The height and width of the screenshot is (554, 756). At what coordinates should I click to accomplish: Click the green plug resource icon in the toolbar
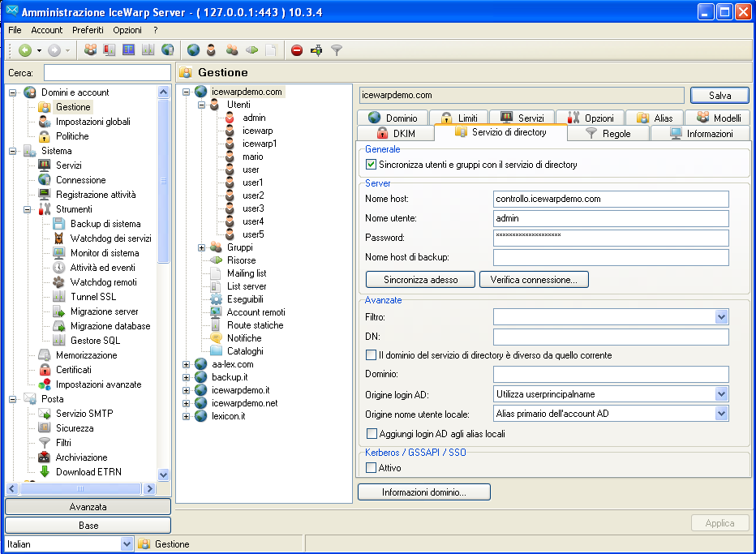point(251,50)
